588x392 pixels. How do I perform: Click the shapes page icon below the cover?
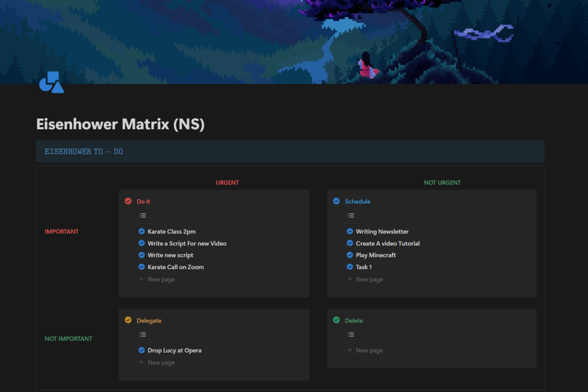coord(51,83)
